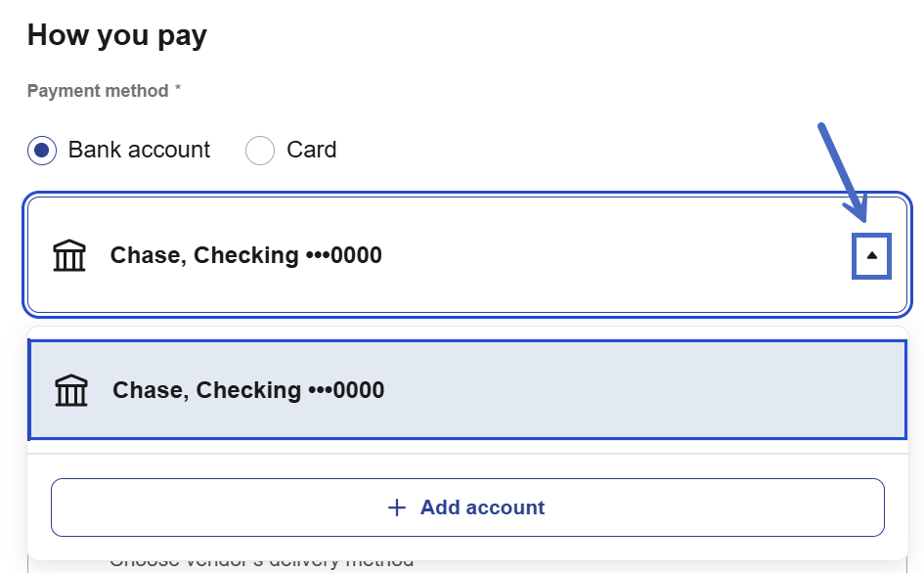Click the "Payment method" field label
924x573 pixels.
pyautogui.click(x=98, y=91)
